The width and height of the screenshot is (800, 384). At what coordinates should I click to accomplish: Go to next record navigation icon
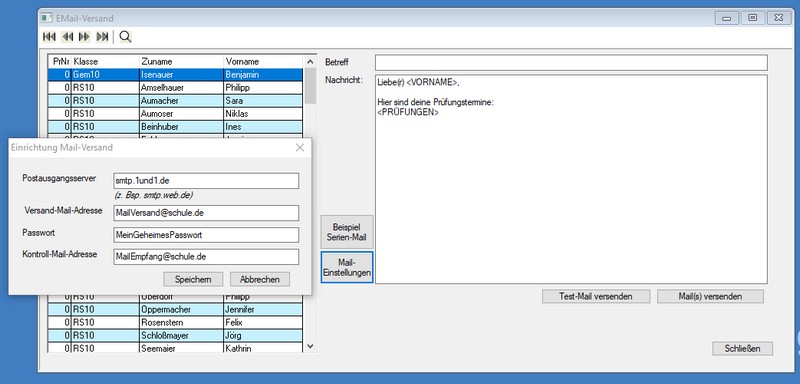pyautogui.click(x=84, y=37)
